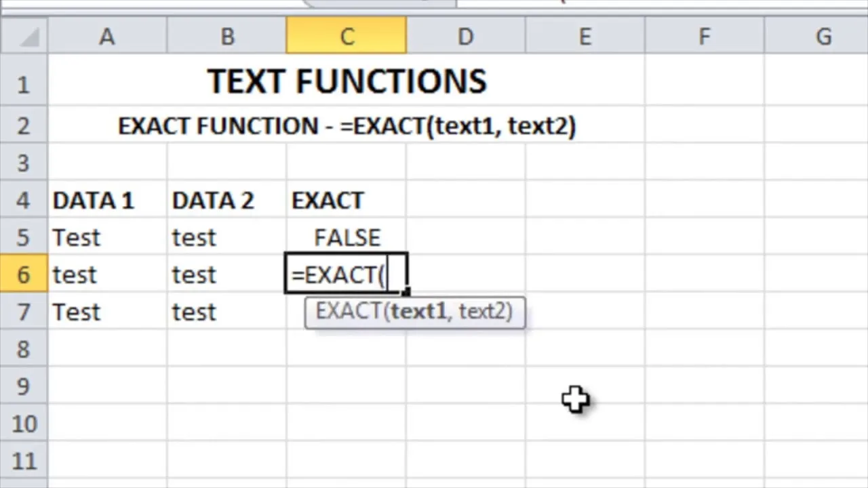The height and width of the screenshot is (488, 868).
Task: Click the DATA 1 heading cell
Action: [x=107, y=200]
